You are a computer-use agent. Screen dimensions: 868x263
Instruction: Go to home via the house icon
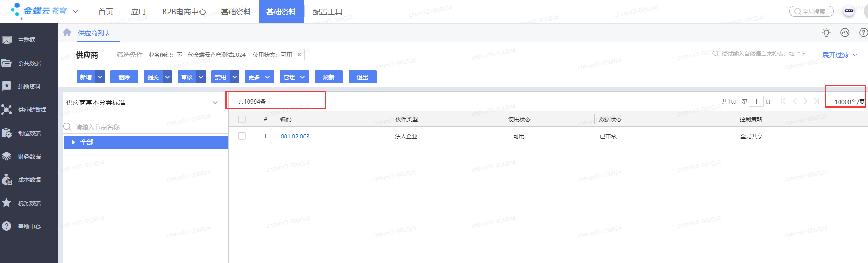pos(67,33)
